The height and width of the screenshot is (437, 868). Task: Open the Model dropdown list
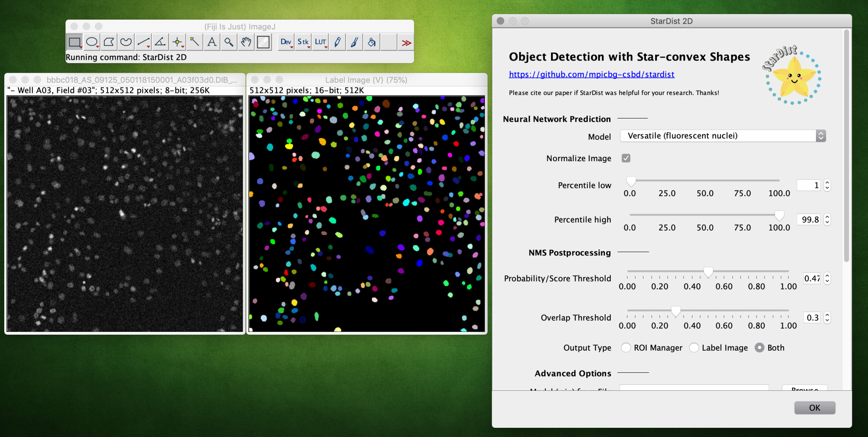point(723,136)
